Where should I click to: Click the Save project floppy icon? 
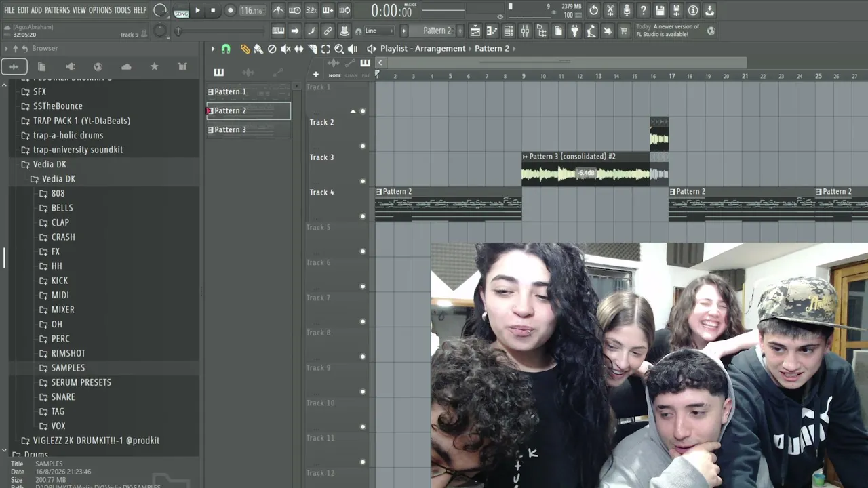click(660, 10)
